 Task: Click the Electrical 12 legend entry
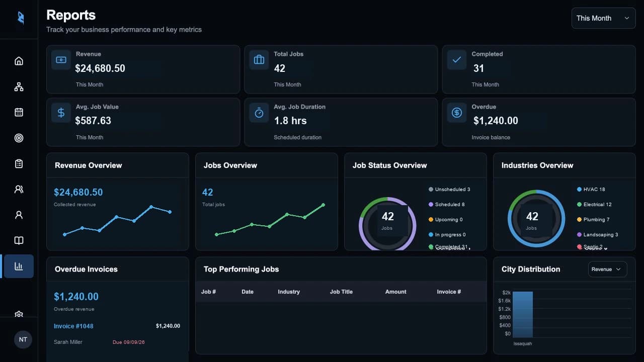pyautogui.click(x=594, y=205)
